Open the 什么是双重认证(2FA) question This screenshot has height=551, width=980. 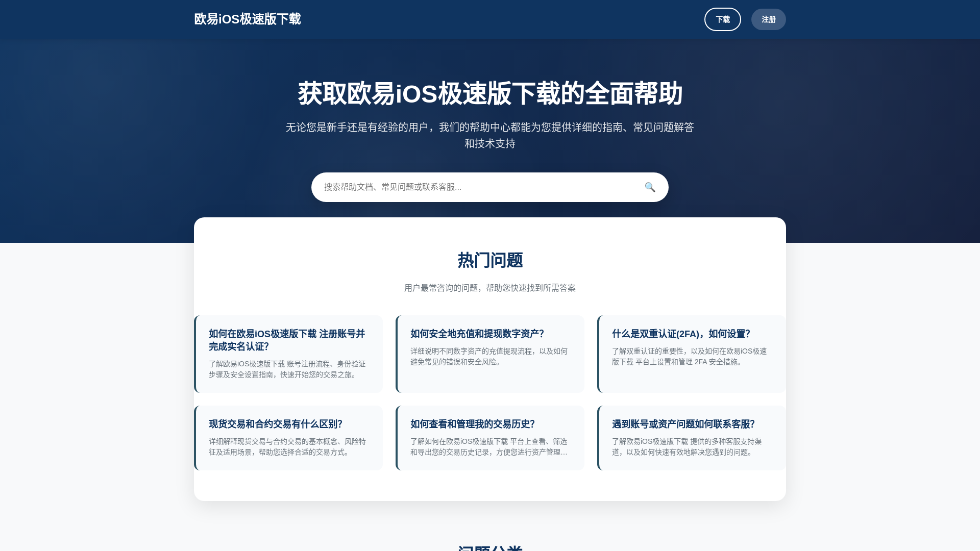click(x=692, y=354)
